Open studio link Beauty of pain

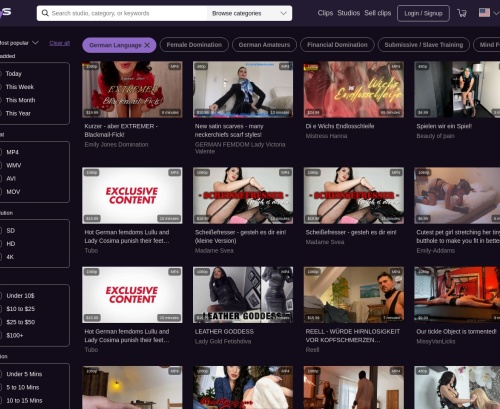(435, 136)
